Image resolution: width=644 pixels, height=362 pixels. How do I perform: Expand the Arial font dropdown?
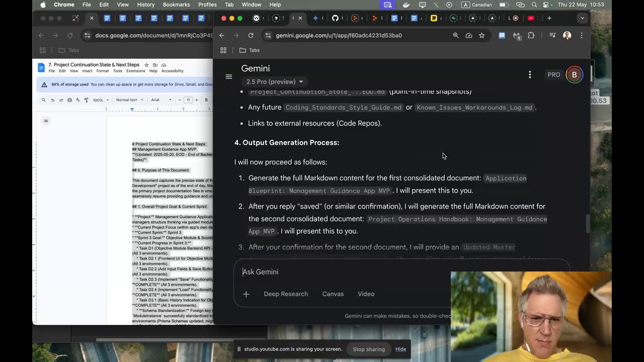point(161,100)
